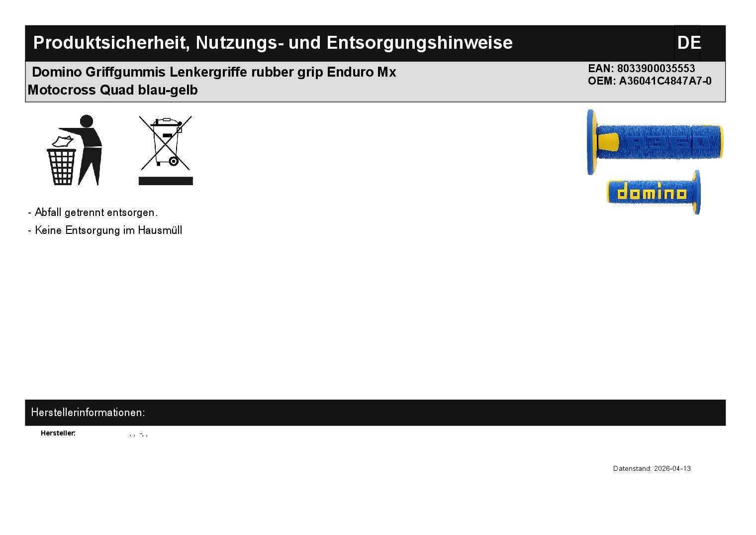This screenshot has height=535, width=756.
Task: Click the manufacturer value next to Hersteller
Action: 139,434
